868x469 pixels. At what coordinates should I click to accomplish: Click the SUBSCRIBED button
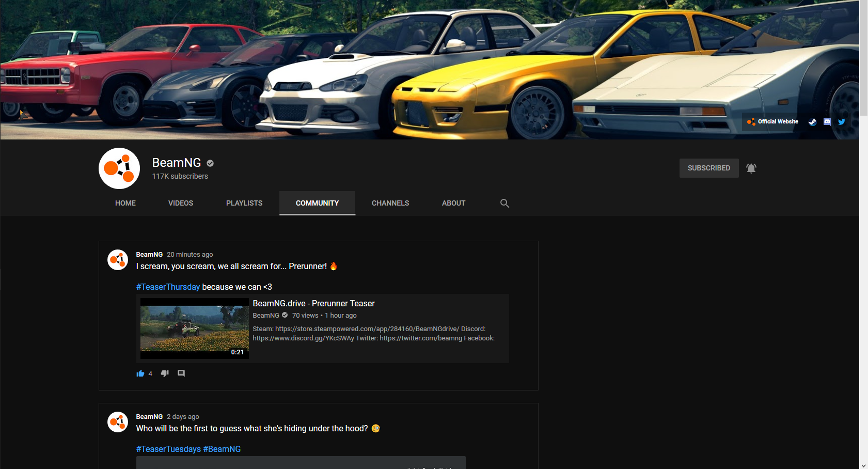click(709, 168)
